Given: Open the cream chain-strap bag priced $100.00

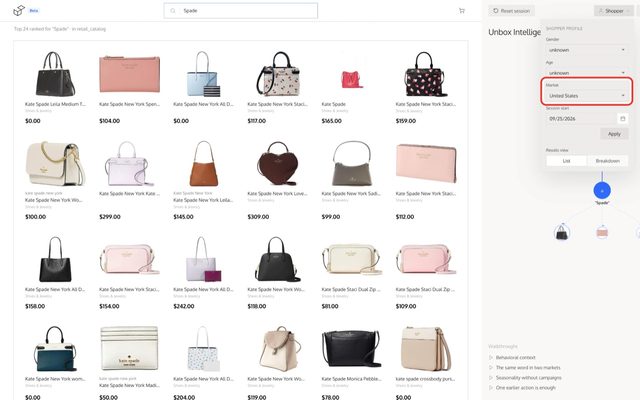Looking at the screenshot, I should (55, 163).
